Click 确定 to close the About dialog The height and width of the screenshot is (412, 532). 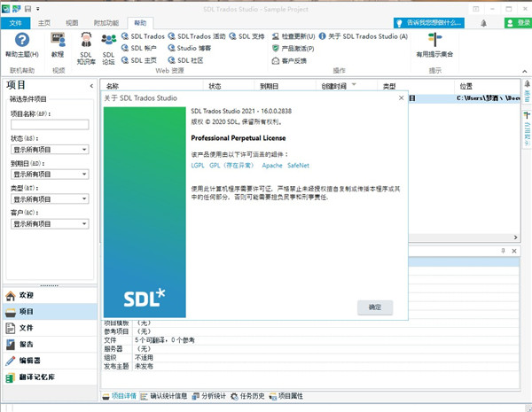pyautogui.click(x=374, y=307)
